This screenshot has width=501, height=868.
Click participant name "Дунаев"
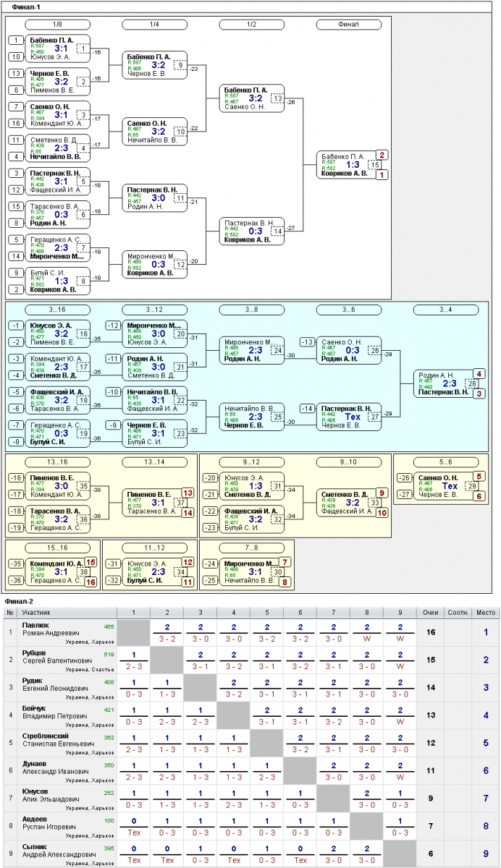point(34,763)
